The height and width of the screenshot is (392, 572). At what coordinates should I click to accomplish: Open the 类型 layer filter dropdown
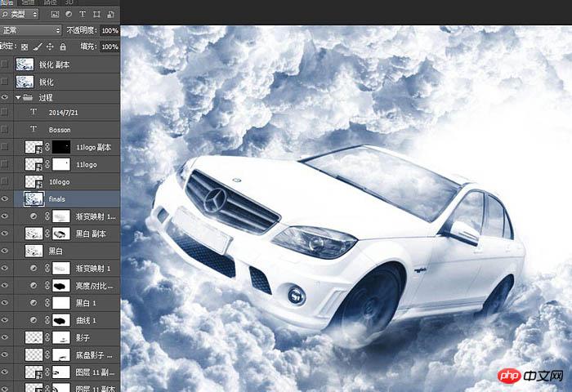tap(20, 14)
